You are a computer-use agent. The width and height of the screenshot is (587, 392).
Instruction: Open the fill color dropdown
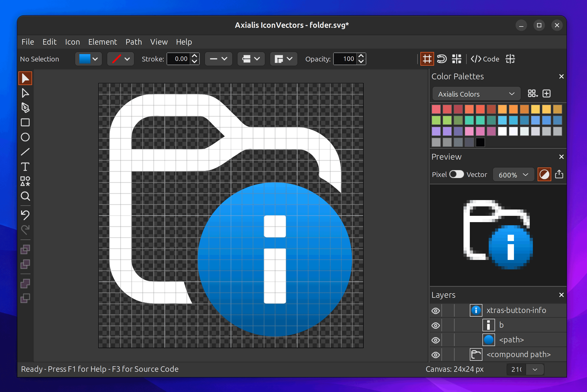coord(88,59)
